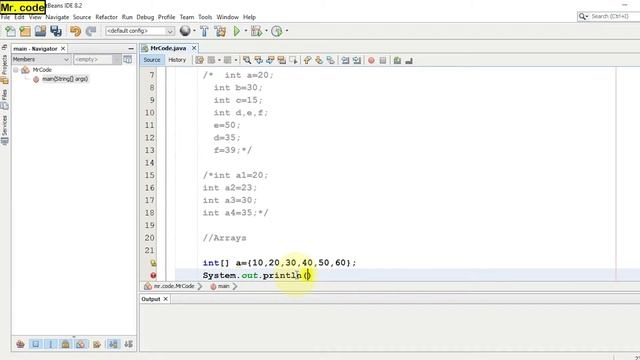This screenshot has height=360, width=640.
Task: Open the Debug Project dropdown arrow
Action: click(x=267, y=31)
